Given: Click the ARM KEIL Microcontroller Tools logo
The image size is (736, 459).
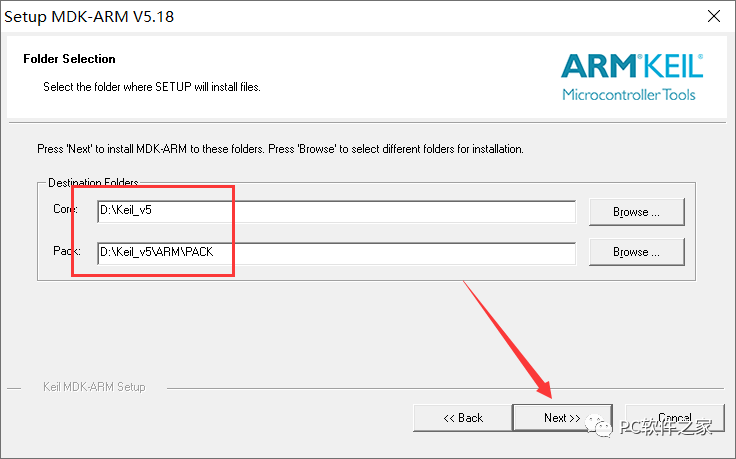Looking at the screenshot, I should tap(632, 77).
